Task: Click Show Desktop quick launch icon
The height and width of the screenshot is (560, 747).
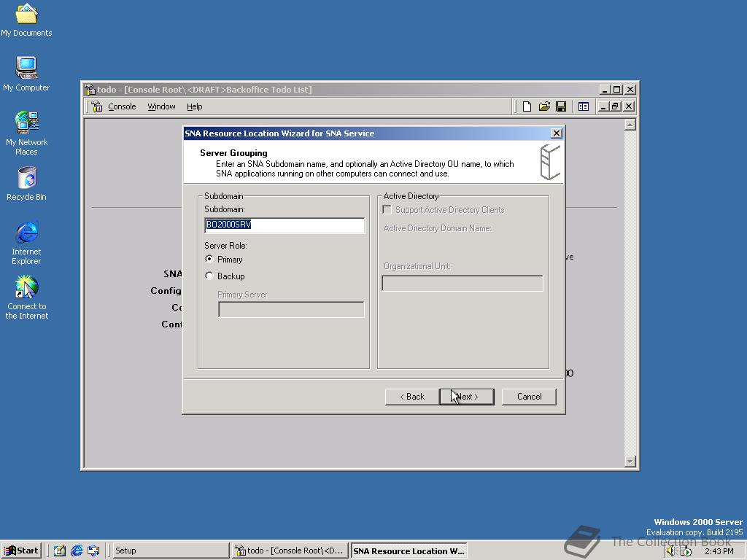Action: pos(59,551)
